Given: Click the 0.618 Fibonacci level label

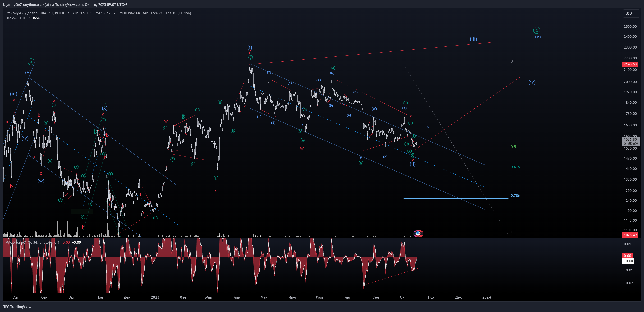Looking at the screenshot, I should 515,167.
